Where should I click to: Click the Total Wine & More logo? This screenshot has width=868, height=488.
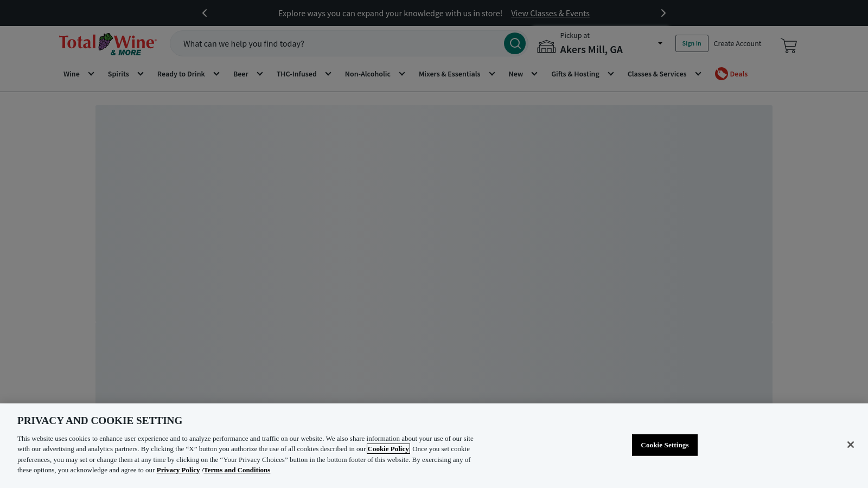click(108, 44)
